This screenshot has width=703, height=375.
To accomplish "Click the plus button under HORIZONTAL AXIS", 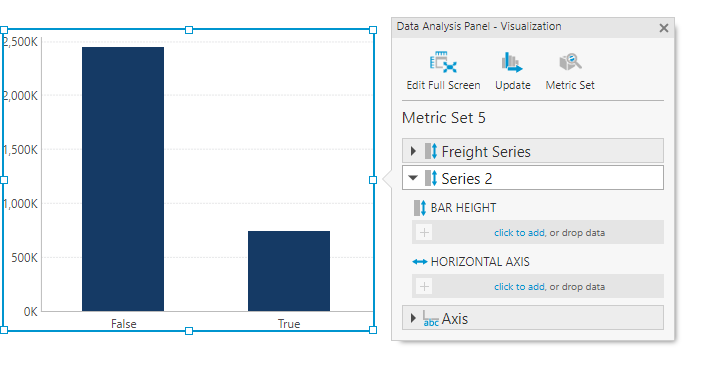I will coord(424,286).
